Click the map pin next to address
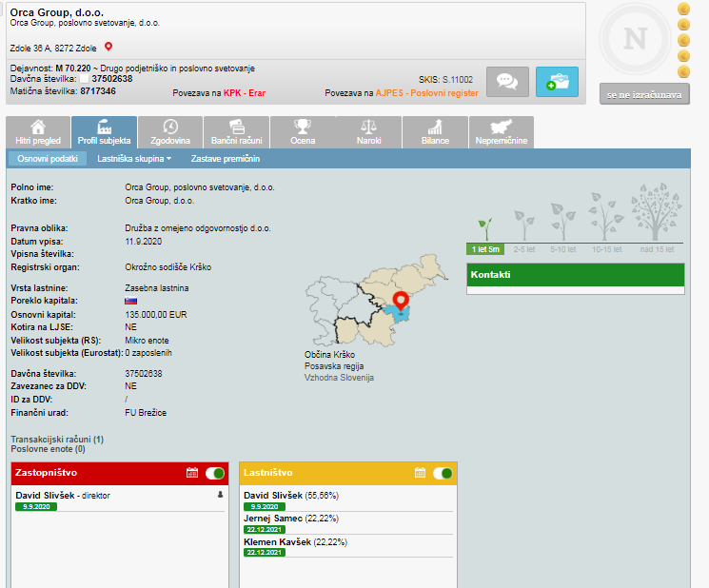 [108, 47]
